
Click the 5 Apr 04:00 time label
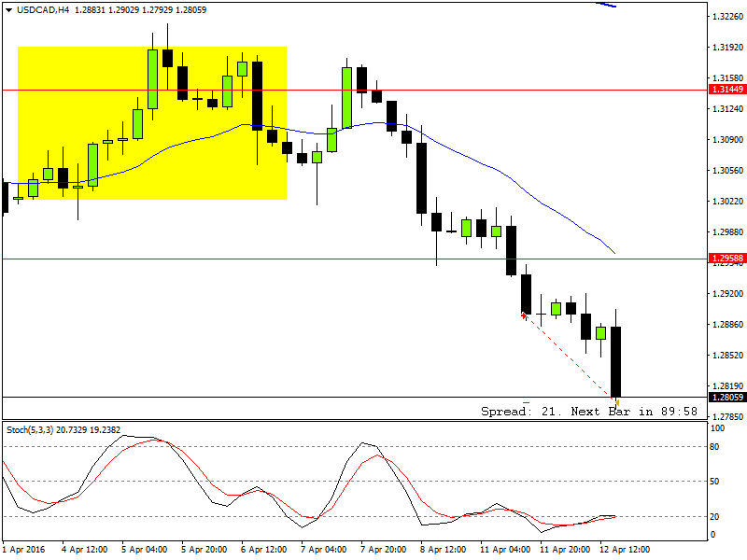pyautogui.click(x=145, y=550)
